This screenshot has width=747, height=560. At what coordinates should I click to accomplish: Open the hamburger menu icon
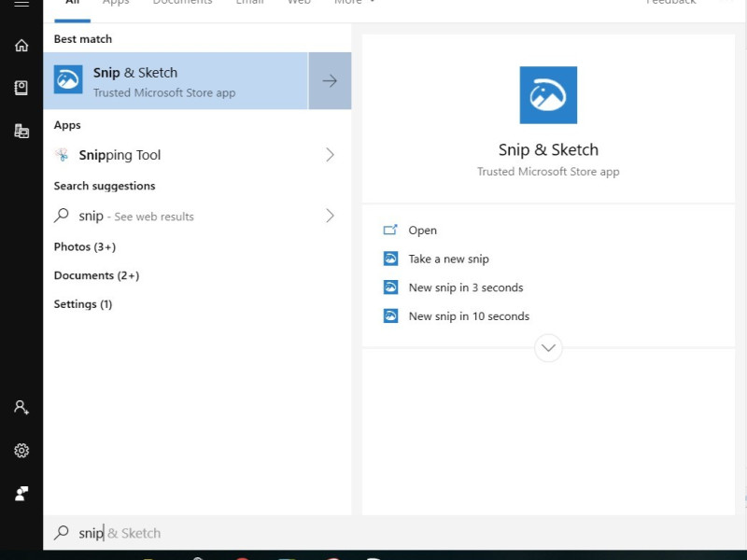tap(21, 4)
